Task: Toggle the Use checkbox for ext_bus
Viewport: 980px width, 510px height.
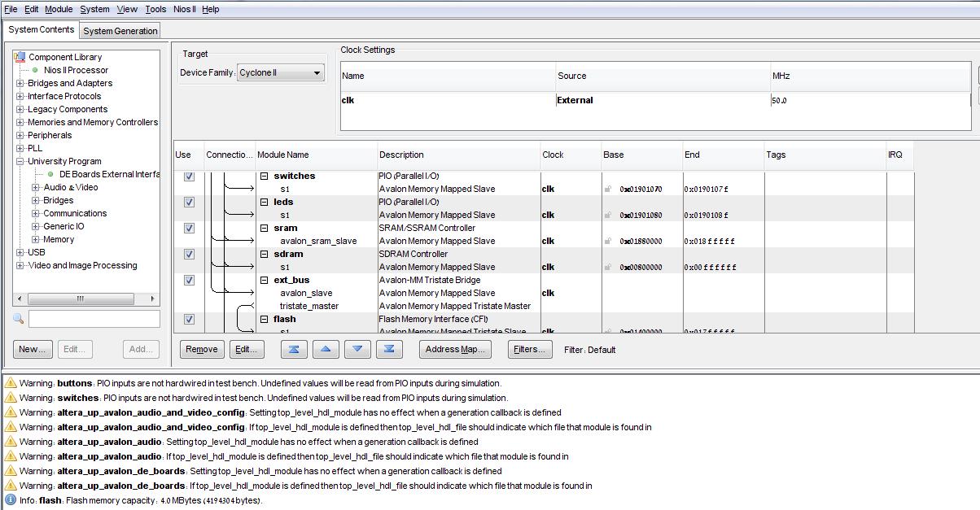Action: pyautogui.click(x=189, y=281)
